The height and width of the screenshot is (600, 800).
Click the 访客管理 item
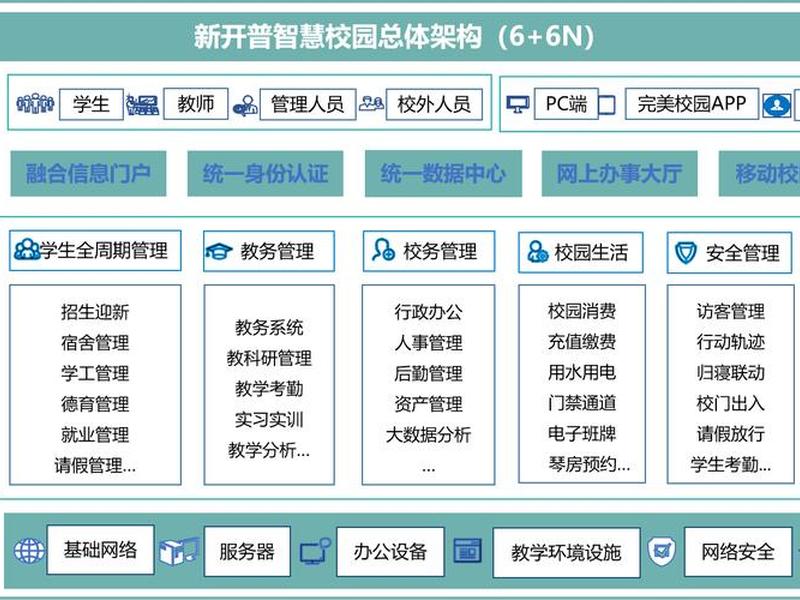coord(731,311)
